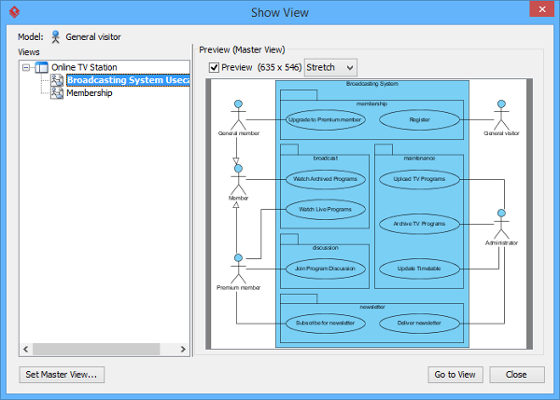The height and width of the screenshot is (400, 560).
Task: Click the Join Program Discussion use case
Action: (325, 269)
